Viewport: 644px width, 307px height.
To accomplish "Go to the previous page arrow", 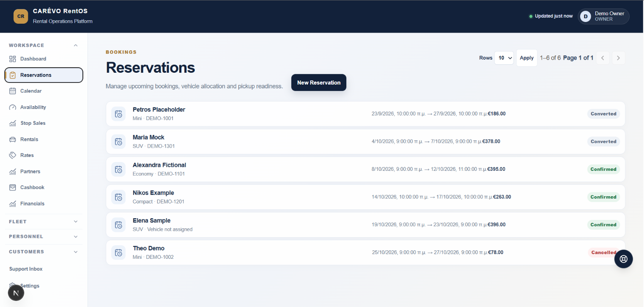I will (603, 58).
